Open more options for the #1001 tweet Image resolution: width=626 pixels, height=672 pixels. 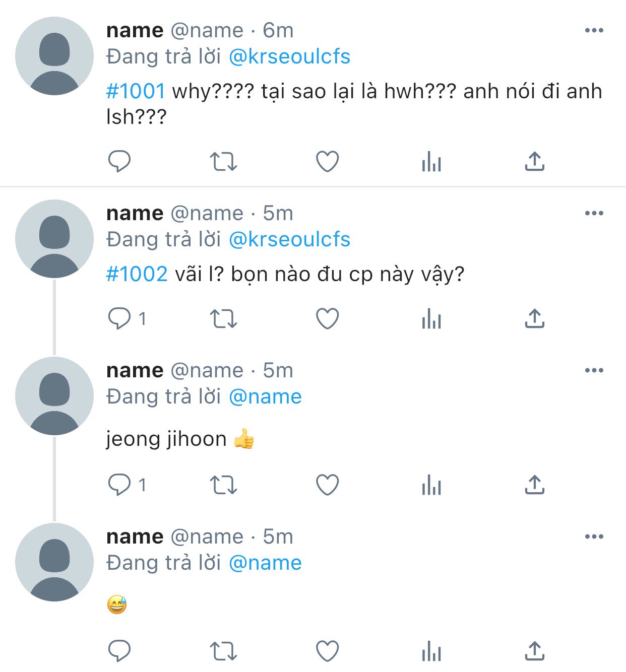[x=594, y=30]
